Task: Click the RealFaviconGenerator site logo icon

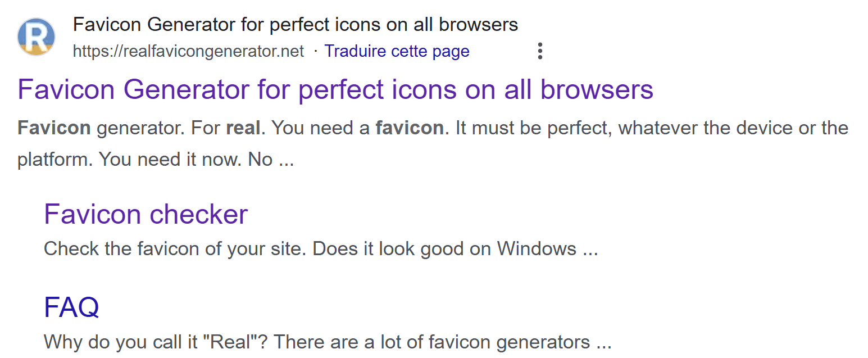Action: [x=36, y=36]
